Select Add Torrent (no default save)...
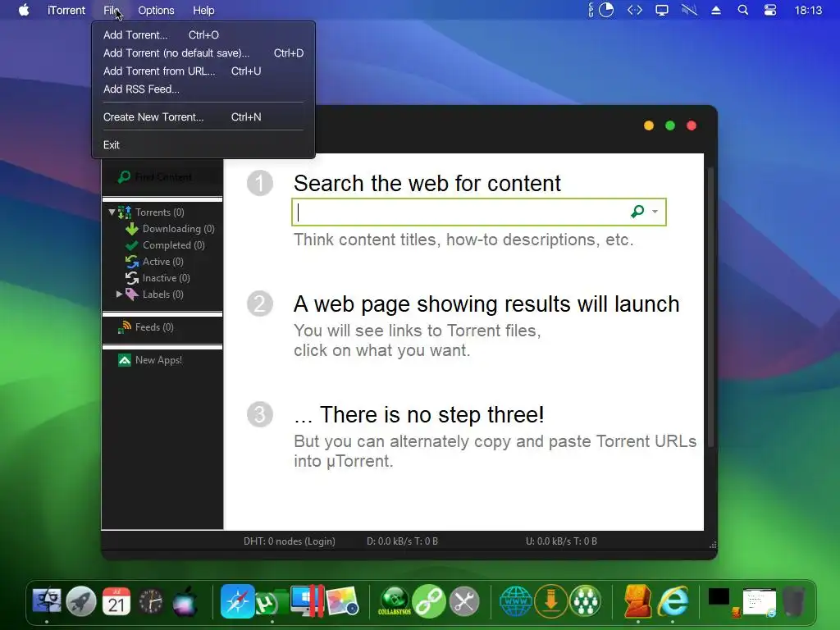The height and width of the screenshot is (630, 840). pyautogui.click(x=203, y=53)
